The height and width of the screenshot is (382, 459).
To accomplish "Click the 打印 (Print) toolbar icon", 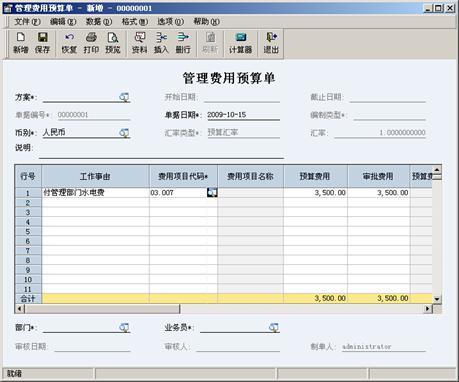I will coord(91,43).
